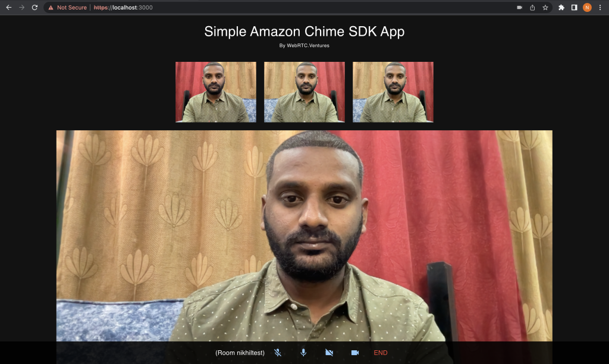Click the browser forward arrow
Image resolution: width=609 pixels, height=364 pixels.
click(22, 7)
